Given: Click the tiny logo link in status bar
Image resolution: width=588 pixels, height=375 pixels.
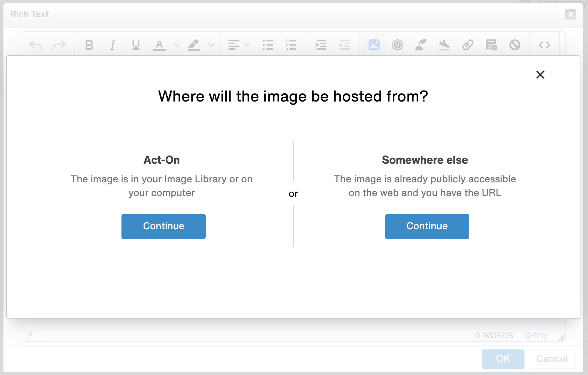Looking at the screenshot, I should point(536,335).
